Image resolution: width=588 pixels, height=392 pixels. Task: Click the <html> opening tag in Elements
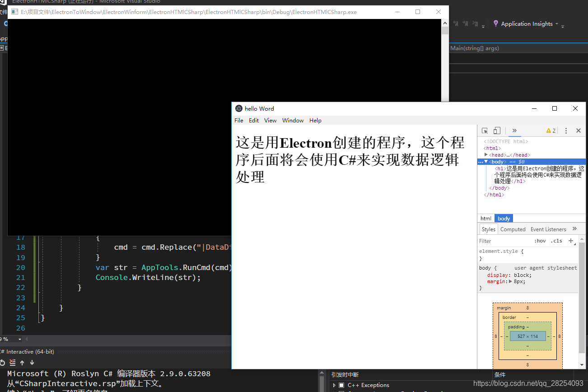[x=492, y=148]
